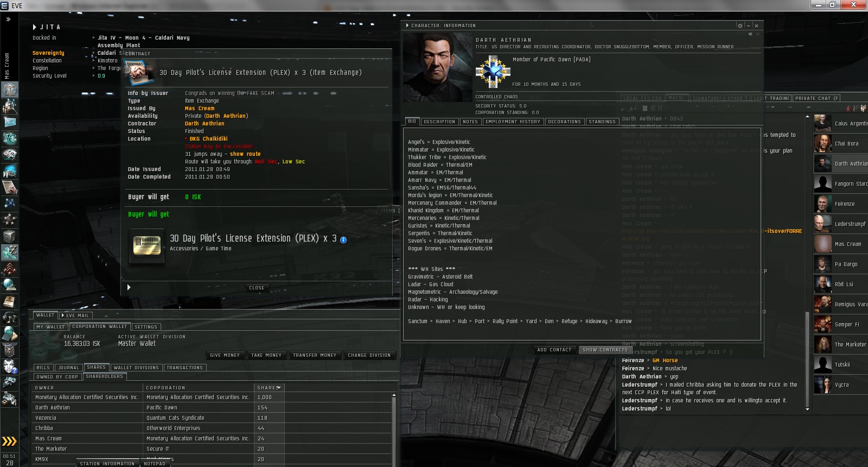Click the red chevrons icon in Neocom
Image resolution: width=868 pixels, height=467 pixels.
coord(10,269)
